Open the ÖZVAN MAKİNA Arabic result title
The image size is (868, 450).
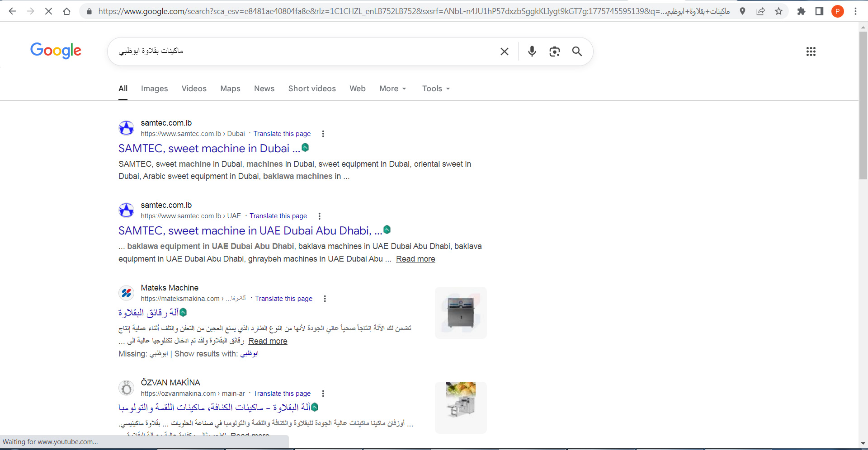pyautogui.click(x=215, y=407)
